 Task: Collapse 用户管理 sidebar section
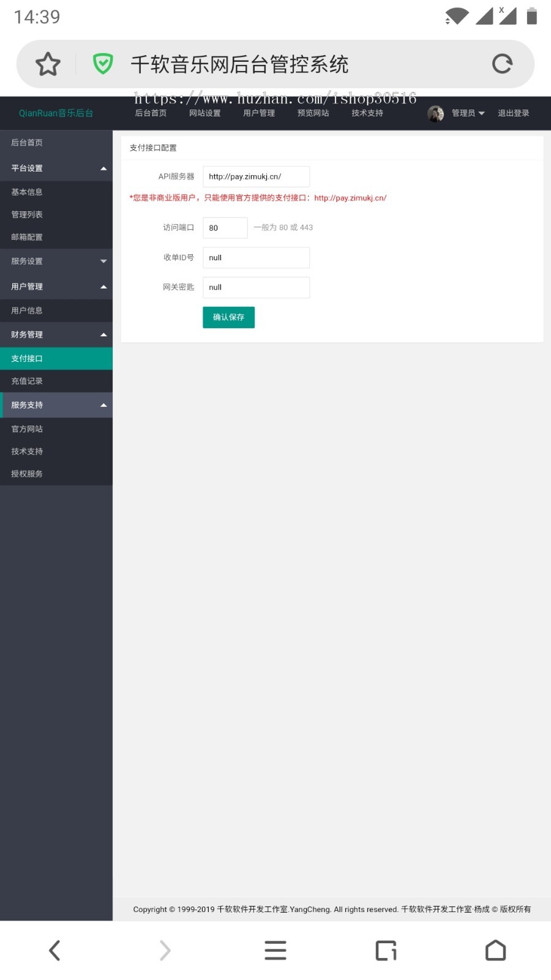(x=56, y=287)
